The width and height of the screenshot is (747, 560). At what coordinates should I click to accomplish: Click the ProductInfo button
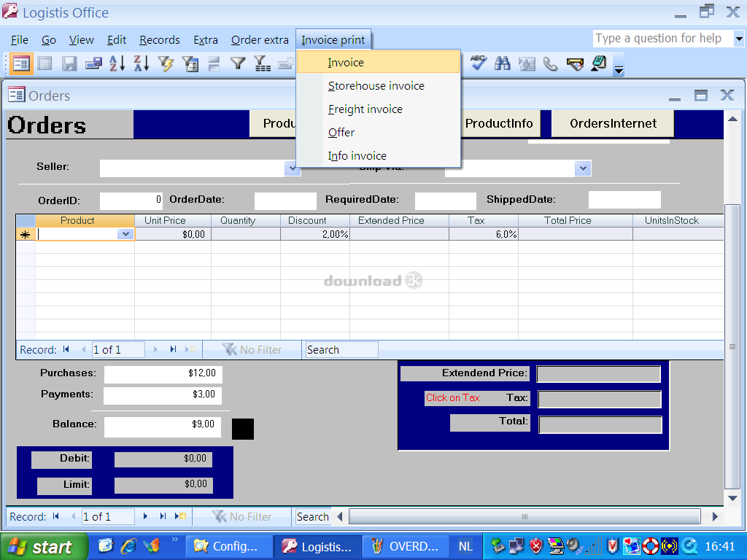pyautogui.click(x=500, y=124)
